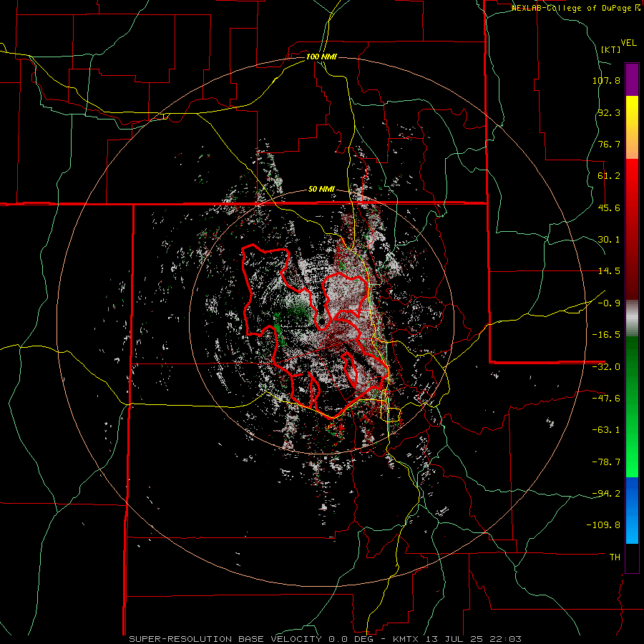The image size is (644, 644).
Task: Select the -63.1 velocity scale value
Action: coord(606,430)
